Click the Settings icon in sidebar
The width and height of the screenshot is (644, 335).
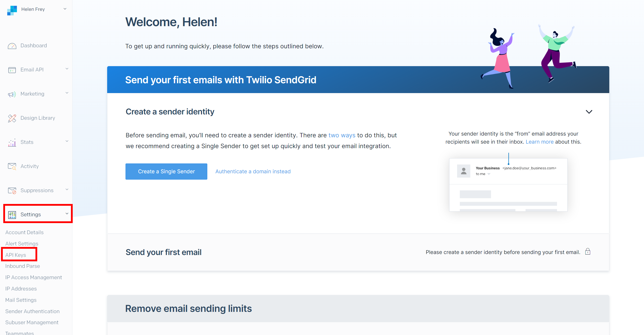tap(12, 214)
